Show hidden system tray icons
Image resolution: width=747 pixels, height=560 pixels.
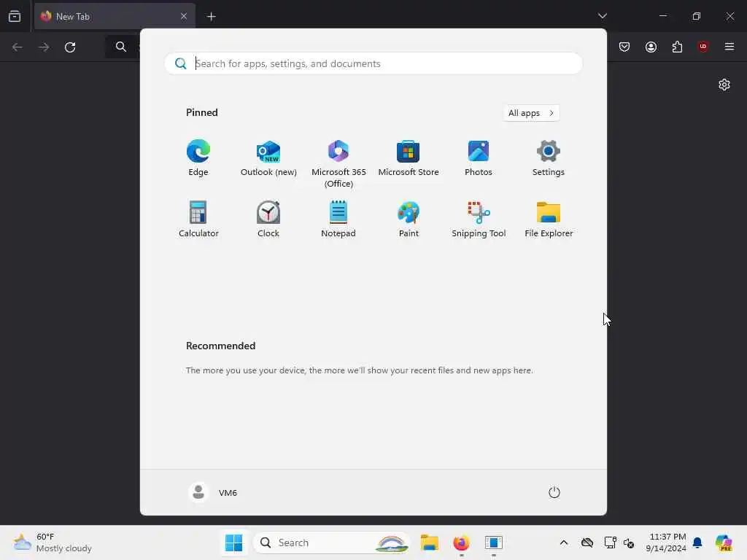coord(564,542)
